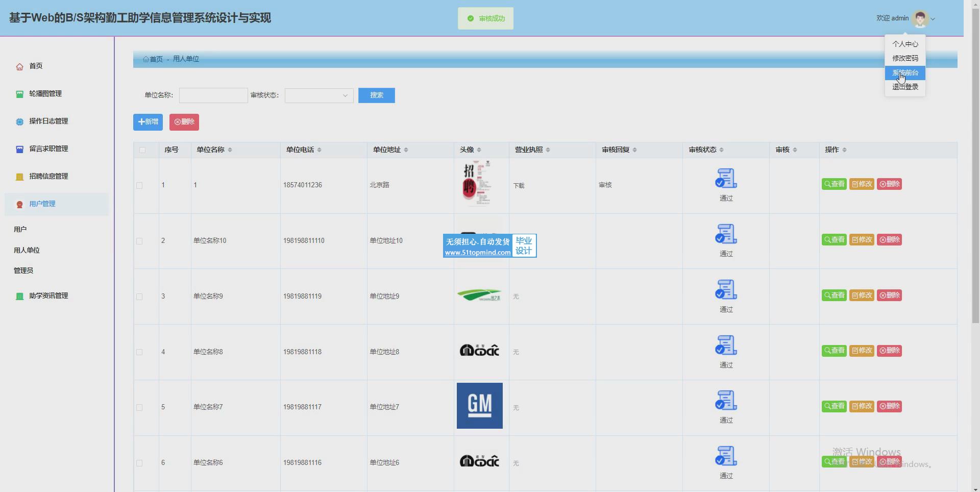Select the checkbox for row 5 单位名称7

click(x=139, y=408)
